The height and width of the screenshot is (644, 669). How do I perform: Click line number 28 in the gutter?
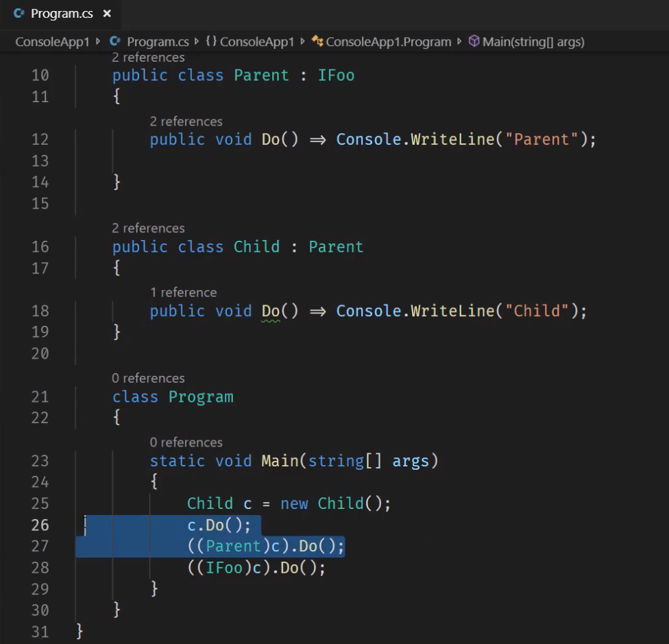click(x=40, y=568)
